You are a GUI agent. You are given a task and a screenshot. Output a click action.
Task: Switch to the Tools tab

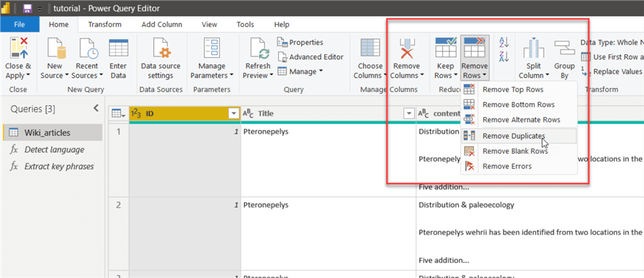coord(245,24)
